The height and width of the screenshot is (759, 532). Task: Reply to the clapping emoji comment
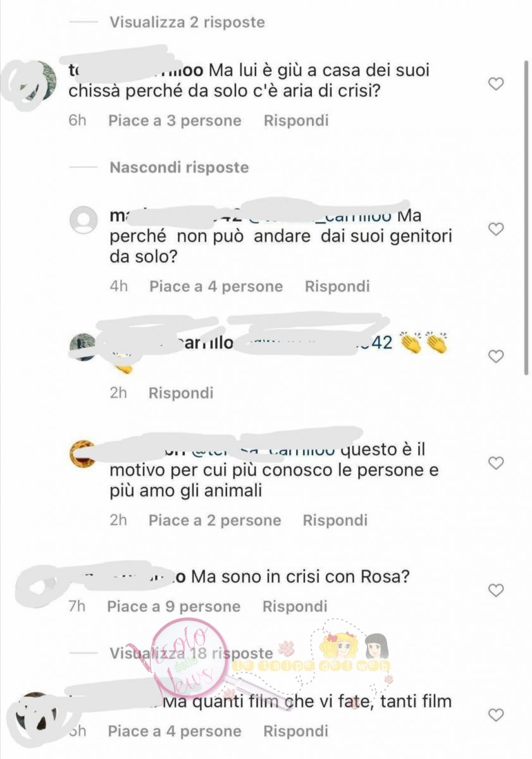[181, 393]
